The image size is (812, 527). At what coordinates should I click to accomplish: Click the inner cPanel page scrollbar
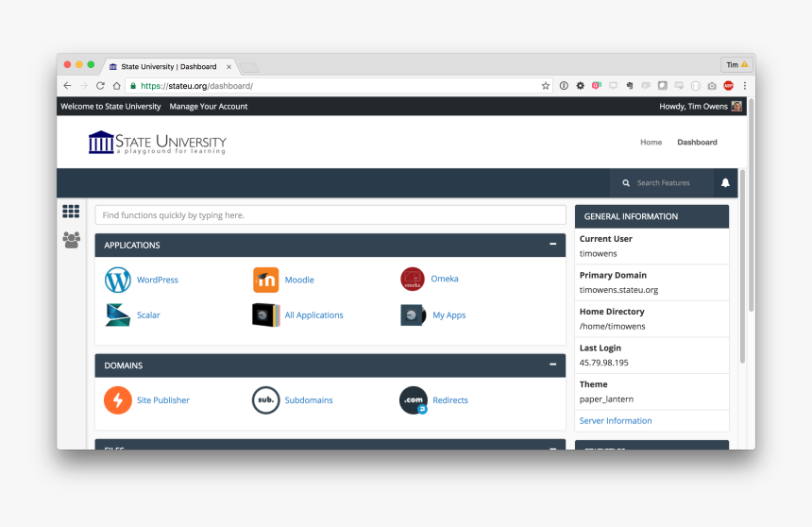tap(742, 267)
